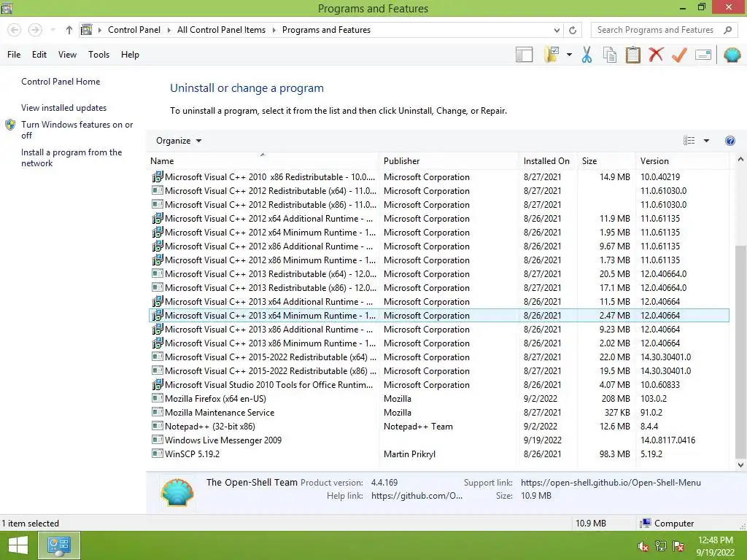Click Control Panel in the address breadcrumb
This screenshot has width=747, height=560.
tap(134, 30)
